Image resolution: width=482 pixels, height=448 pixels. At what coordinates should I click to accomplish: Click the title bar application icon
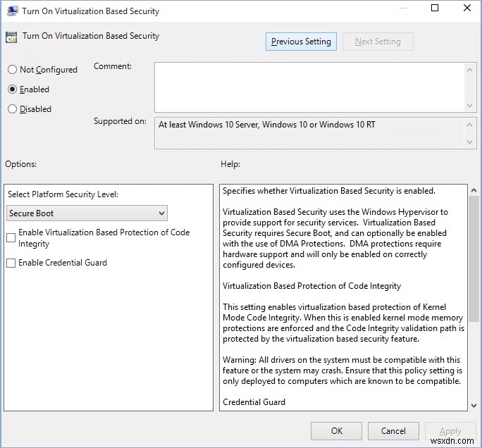click(x=12, y=11)
